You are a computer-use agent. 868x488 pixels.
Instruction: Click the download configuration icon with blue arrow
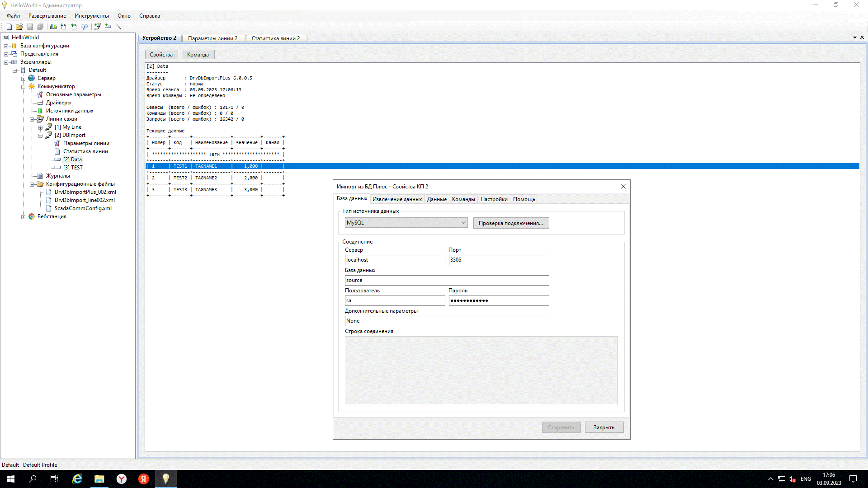coord(63,27)
